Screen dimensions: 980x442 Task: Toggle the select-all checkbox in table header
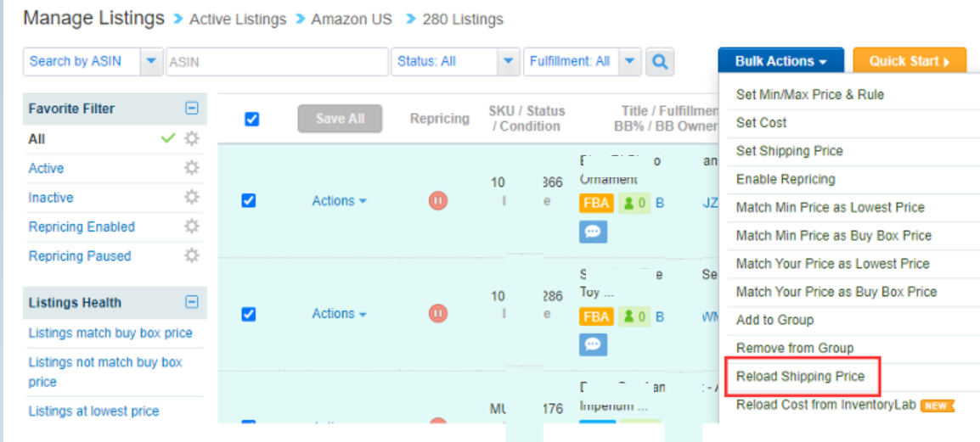point(252,119)
